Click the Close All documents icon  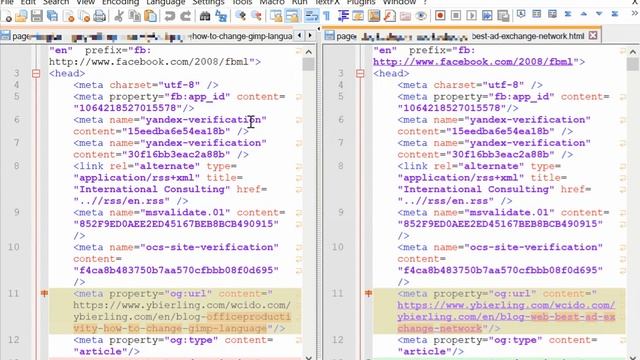(x=84, y=16)
